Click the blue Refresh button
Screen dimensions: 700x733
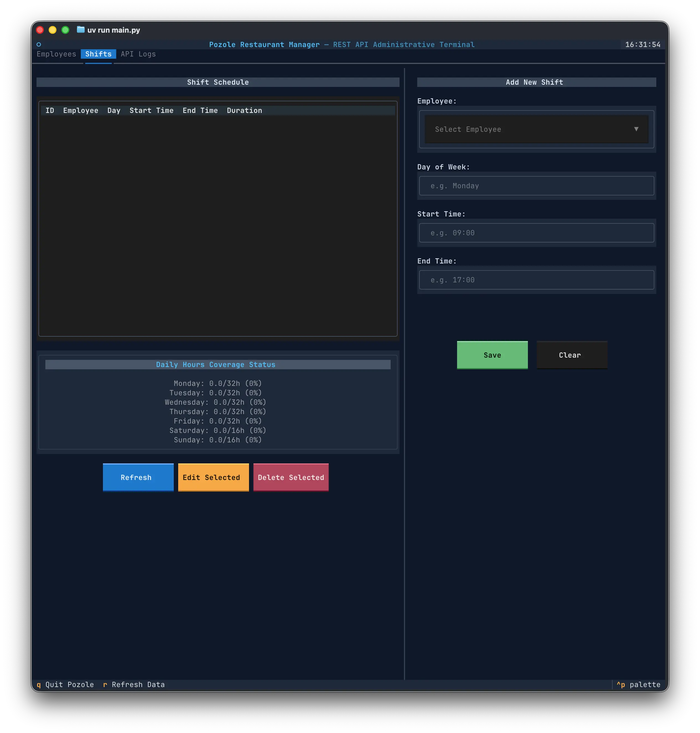point(138,477)
